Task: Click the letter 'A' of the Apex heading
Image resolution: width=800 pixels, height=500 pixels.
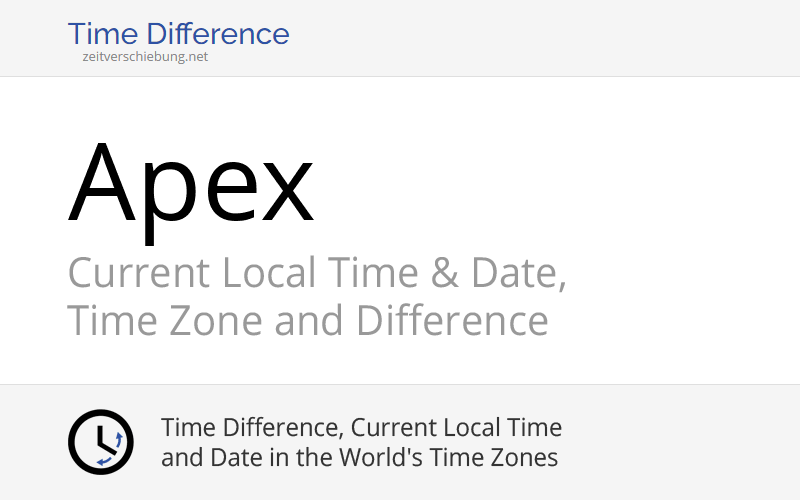Action: 102,182
